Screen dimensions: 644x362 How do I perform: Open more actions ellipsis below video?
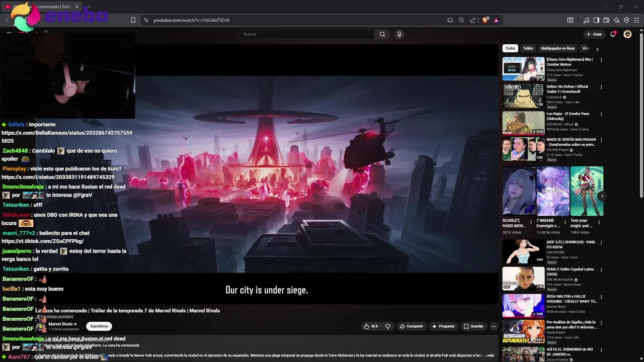point(494,326)
